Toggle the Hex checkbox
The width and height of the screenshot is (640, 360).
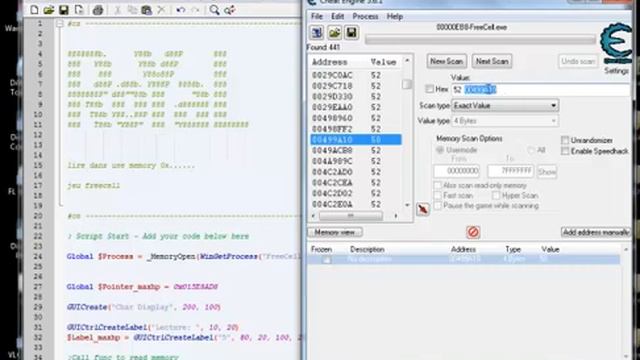coord(429,89)
